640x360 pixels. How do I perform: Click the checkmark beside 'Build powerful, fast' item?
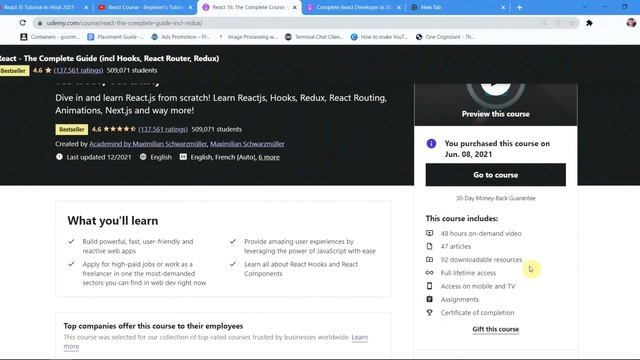[x=71, y=241]
